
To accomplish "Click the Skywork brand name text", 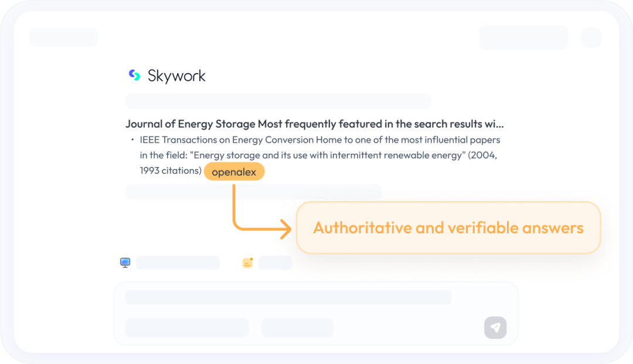I will coord(176,76).
